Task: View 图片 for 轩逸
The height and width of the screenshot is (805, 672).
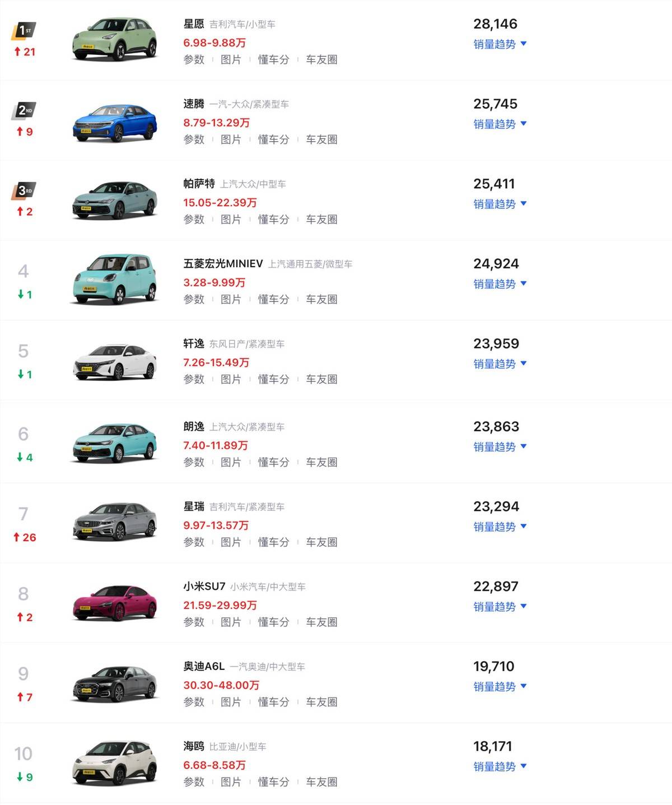Action: click(x=231, y=380)
